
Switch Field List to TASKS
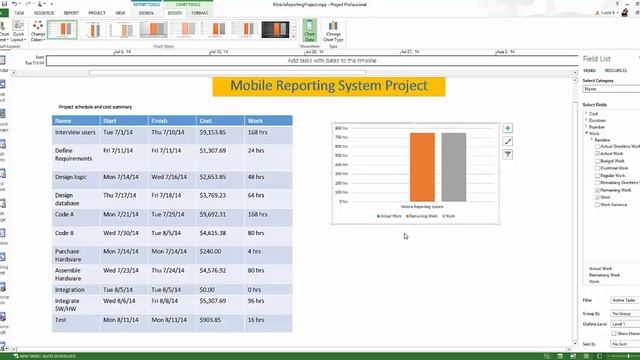point(589,71)
